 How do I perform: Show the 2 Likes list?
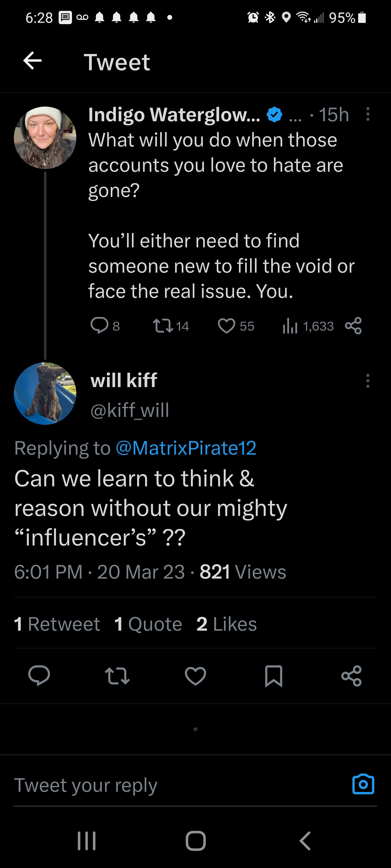(226, 624)
